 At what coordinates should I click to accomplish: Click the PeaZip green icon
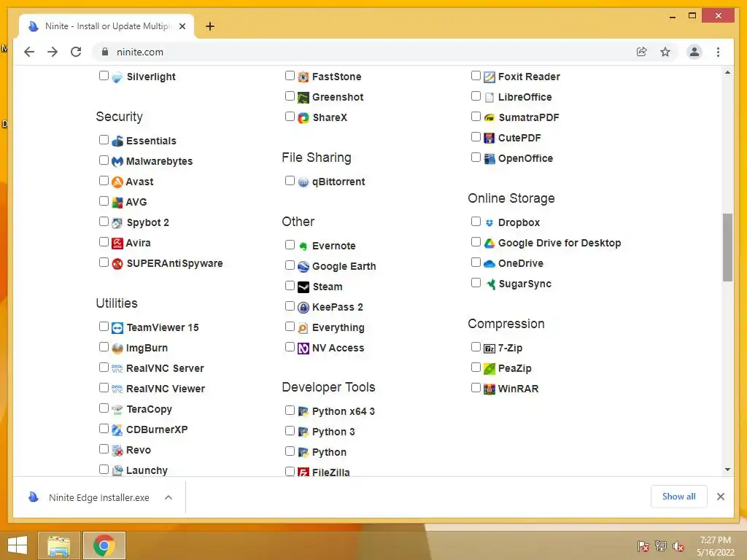coord(489,368)
